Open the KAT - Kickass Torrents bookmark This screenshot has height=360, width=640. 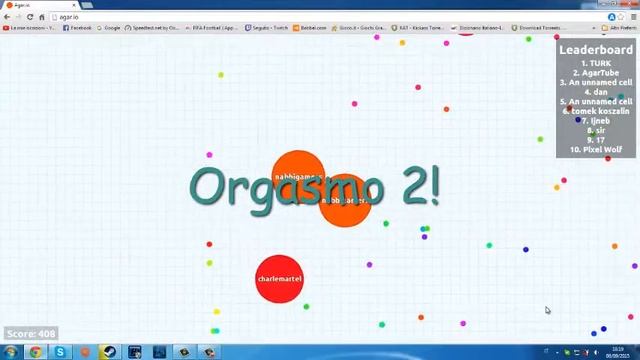417,28
